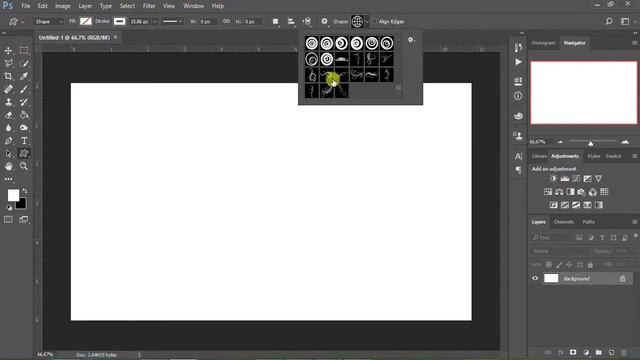This screenshot has width=640, height=360.
Task: Select the Zoom tool
Action: pyautogui.click(x=24, y=166)
